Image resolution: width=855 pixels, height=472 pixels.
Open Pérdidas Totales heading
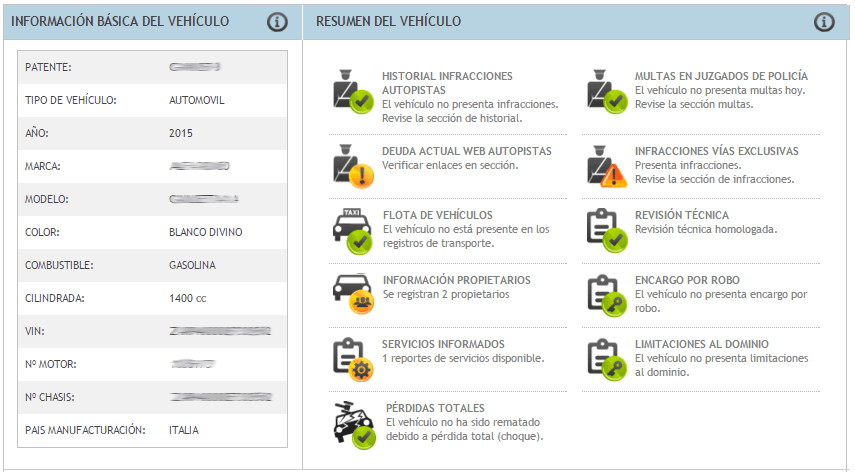435,408
